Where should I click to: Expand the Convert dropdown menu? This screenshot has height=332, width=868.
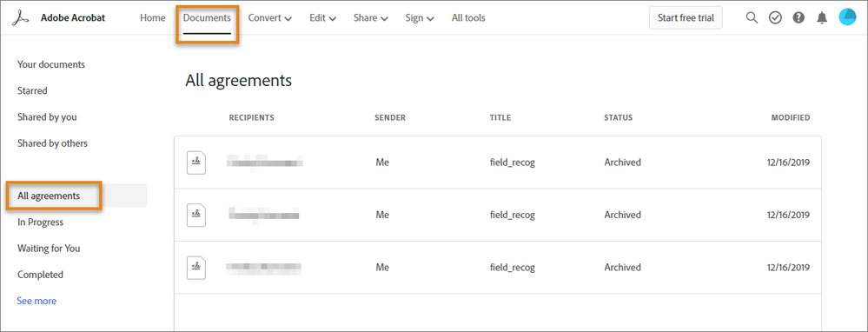(x=269, y=17)
